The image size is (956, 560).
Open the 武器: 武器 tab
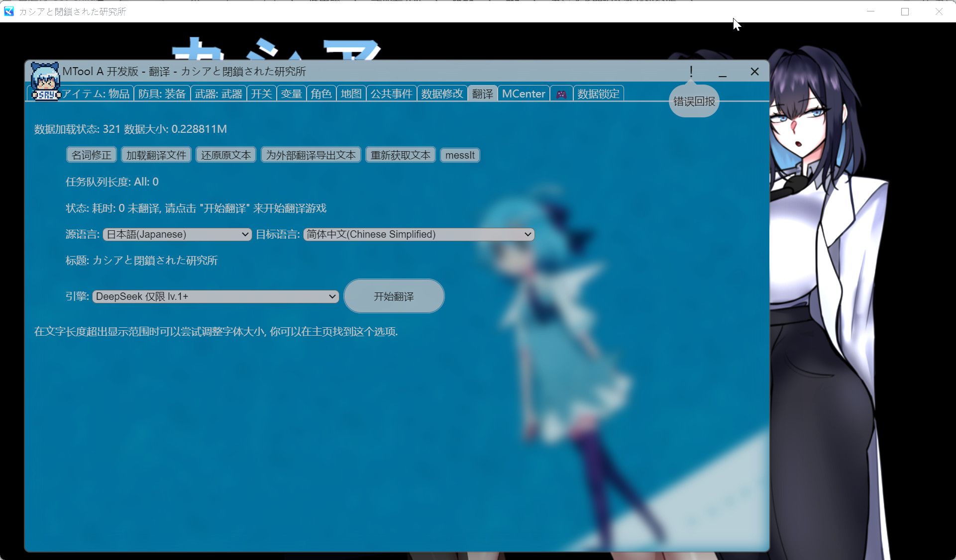[x=218, y=94]
